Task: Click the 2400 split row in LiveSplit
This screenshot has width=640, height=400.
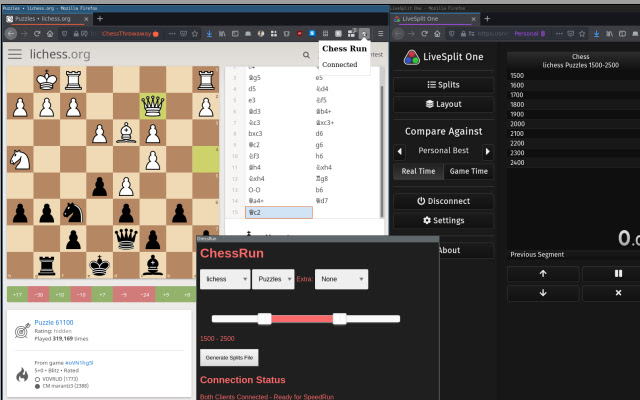Action: tap(573, 162)
